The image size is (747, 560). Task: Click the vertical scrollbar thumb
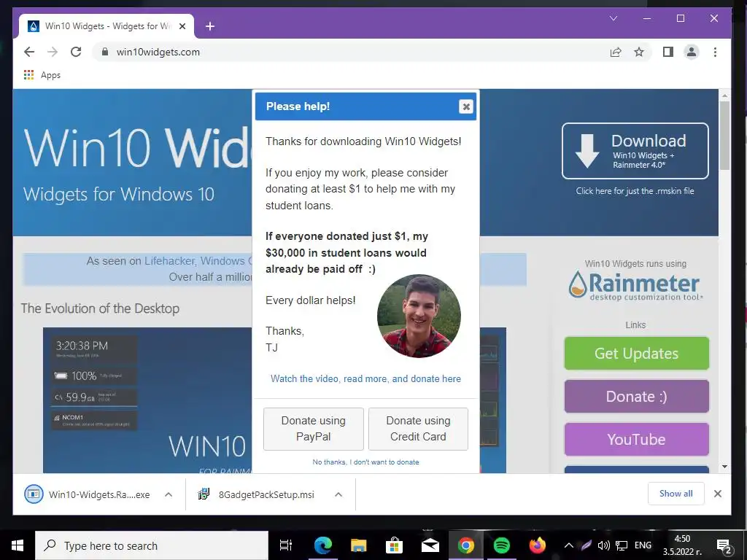(x=724, y=136)
